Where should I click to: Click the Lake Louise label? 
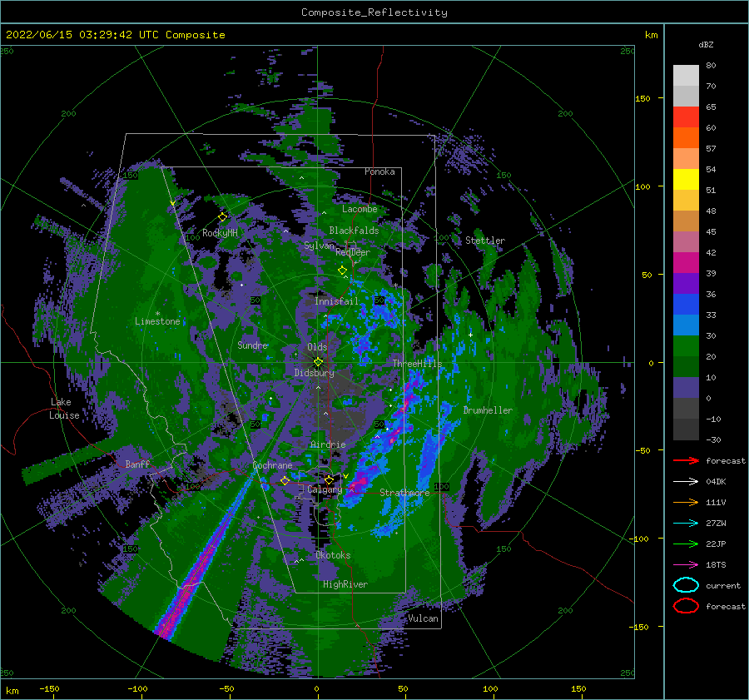(x=64, y=409)
